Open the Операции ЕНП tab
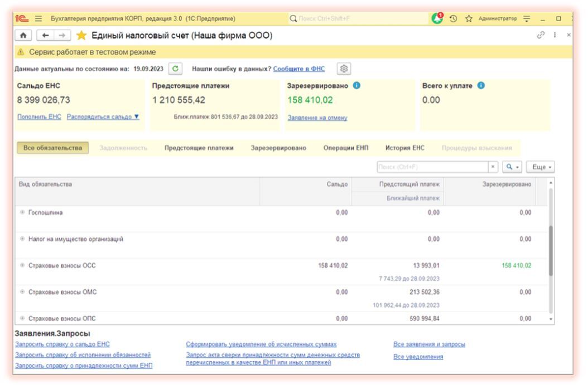This screenshot has width=588, height=389. pos(346,148)
